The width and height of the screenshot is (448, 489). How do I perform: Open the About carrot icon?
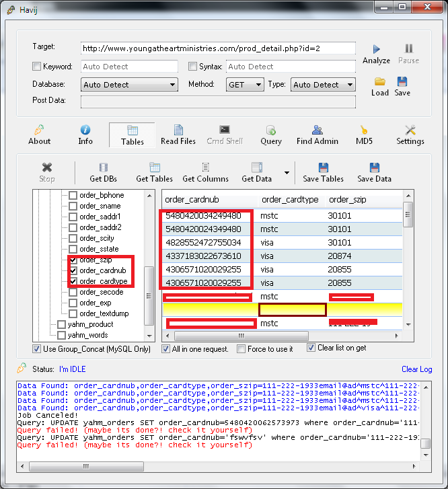(x=39, y=129)
